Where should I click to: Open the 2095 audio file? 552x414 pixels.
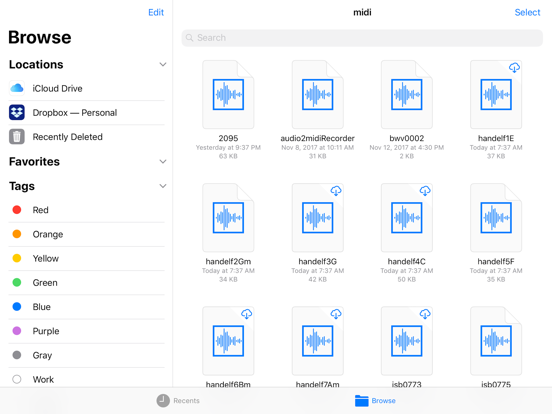click(228, 94)
